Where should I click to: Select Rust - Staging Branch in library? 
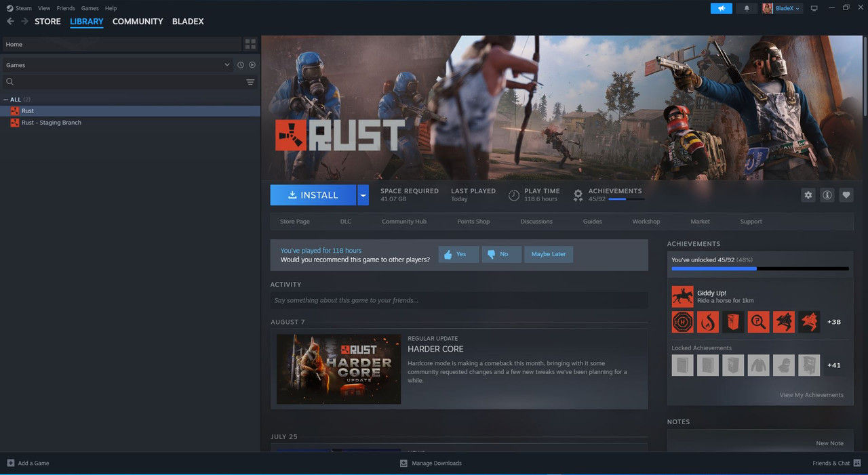tap(130, 123)
